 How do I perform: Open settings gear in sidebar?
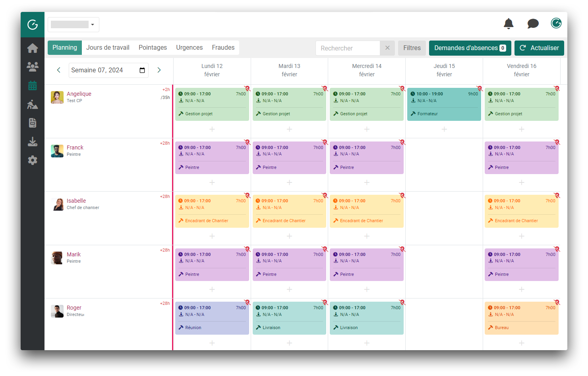point(33,160)
